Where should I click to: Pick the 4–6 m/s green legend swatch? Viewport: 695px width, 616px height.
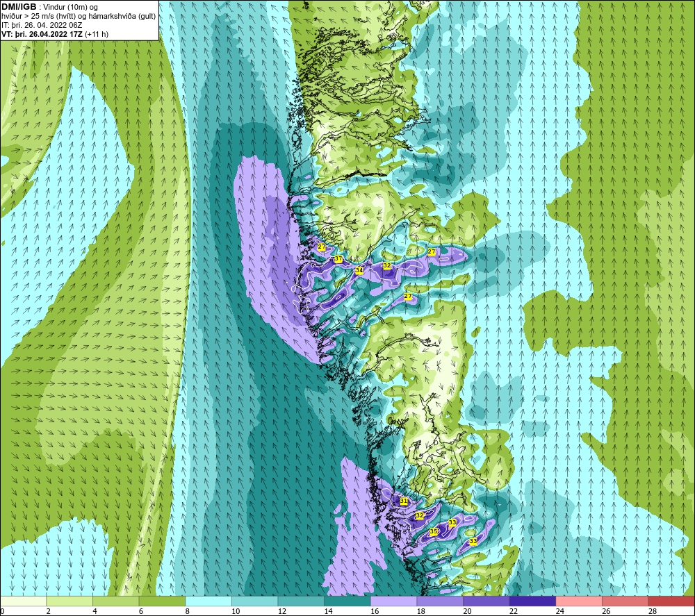tap(115, 601)
